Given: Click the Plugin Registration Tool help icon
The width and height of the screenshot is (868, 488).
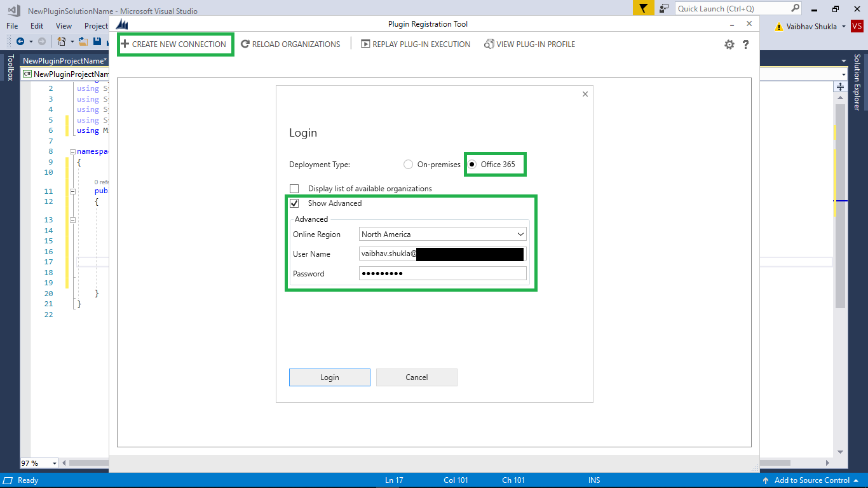Looking at the screenshot, I should 746,44.
